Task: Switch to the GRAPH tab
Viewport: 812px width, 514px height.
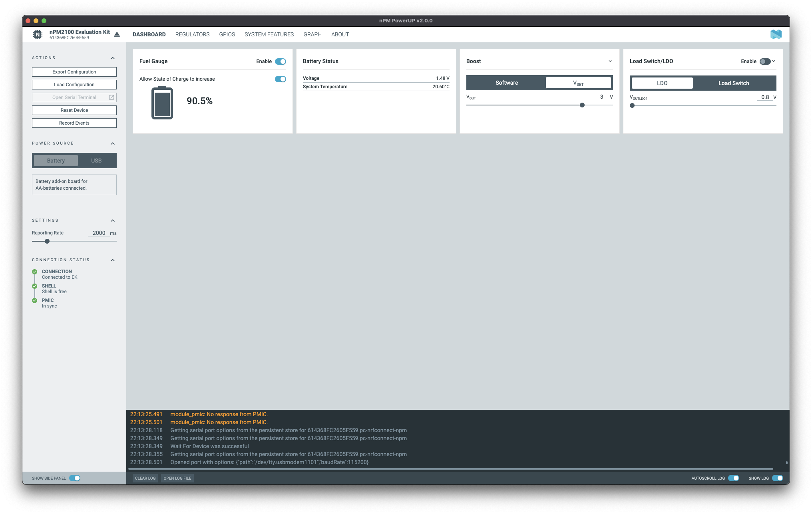Action: 312,34
